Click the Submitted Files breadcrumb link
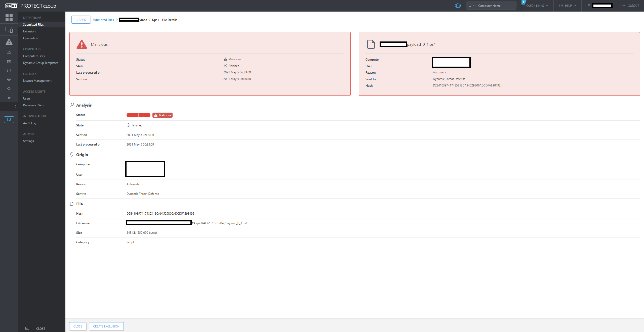 click(103, 20)
